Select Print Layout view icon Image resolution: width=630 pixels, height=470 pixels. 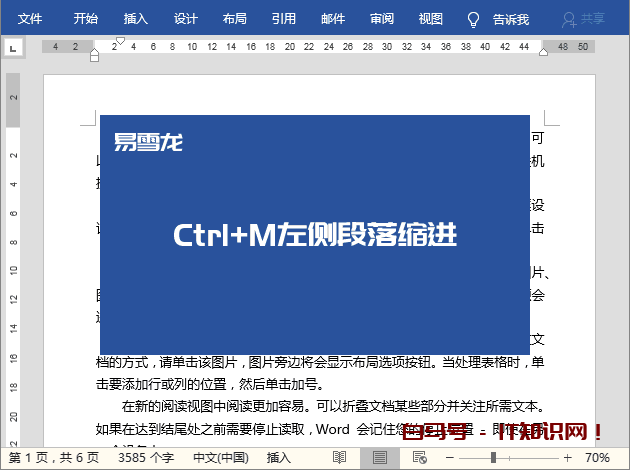380,457
